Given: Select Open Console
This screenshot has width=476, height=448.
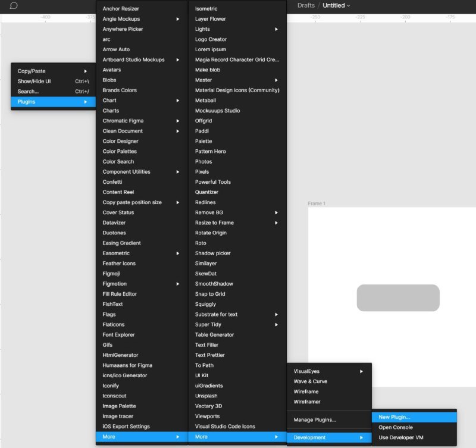Looking at the screenshot, I should 414,427.
